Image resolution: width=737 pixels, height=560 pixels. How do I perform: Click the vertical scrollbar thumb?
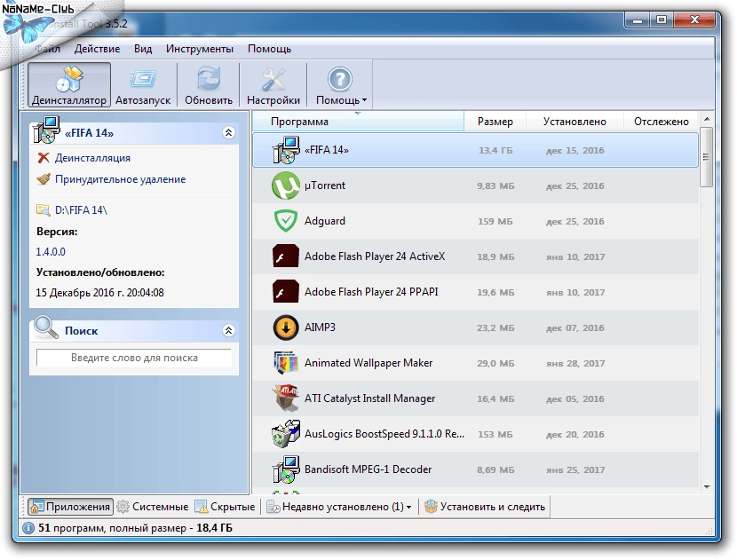click(706, 157)
